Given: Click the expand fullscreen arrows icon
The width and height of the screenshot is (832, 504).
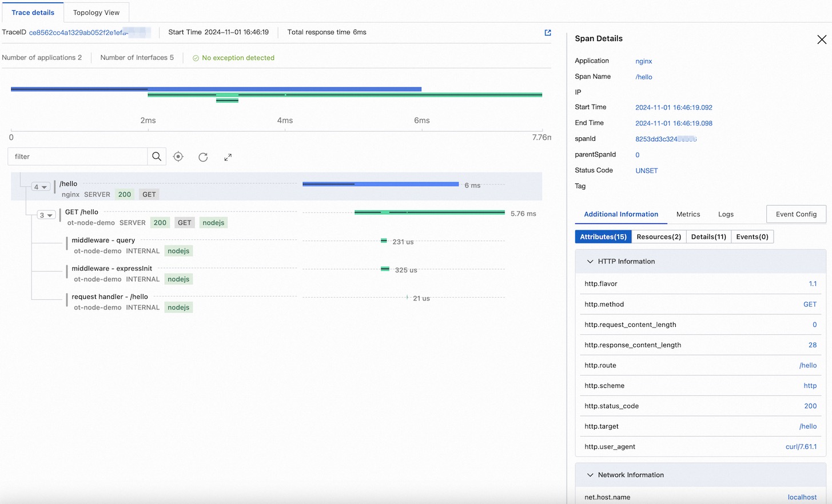Looking at the screenshot, I should [x=228, y=157].
